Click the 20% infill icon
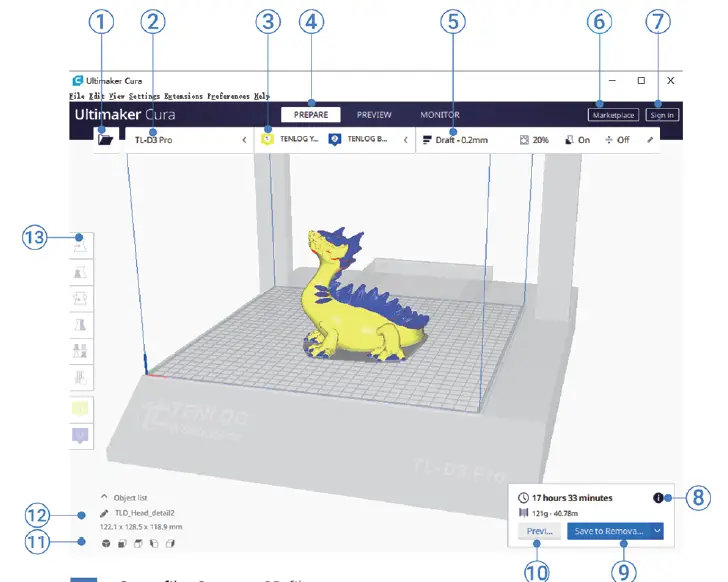This screenshot has height=582, width=728. click(524, 140)
